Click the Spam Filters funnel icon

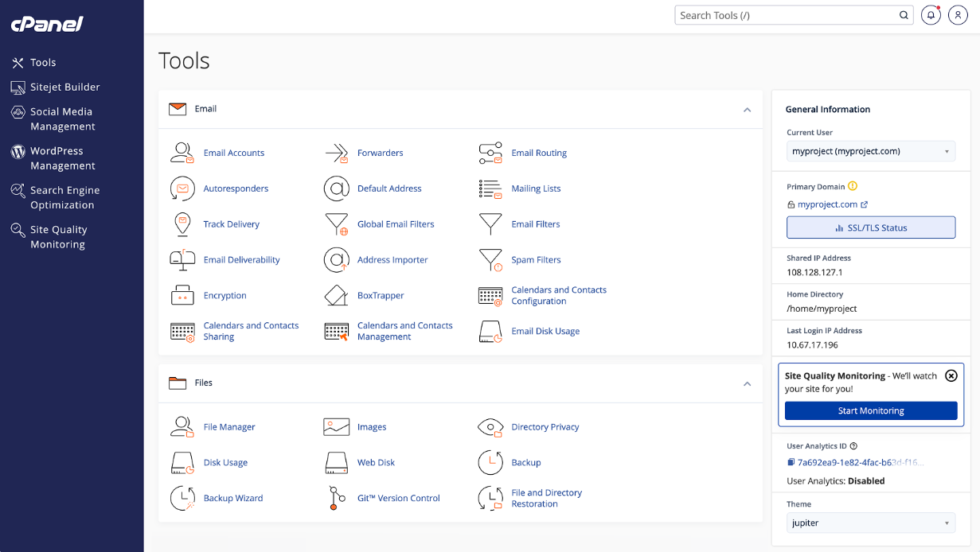(490, 260)
